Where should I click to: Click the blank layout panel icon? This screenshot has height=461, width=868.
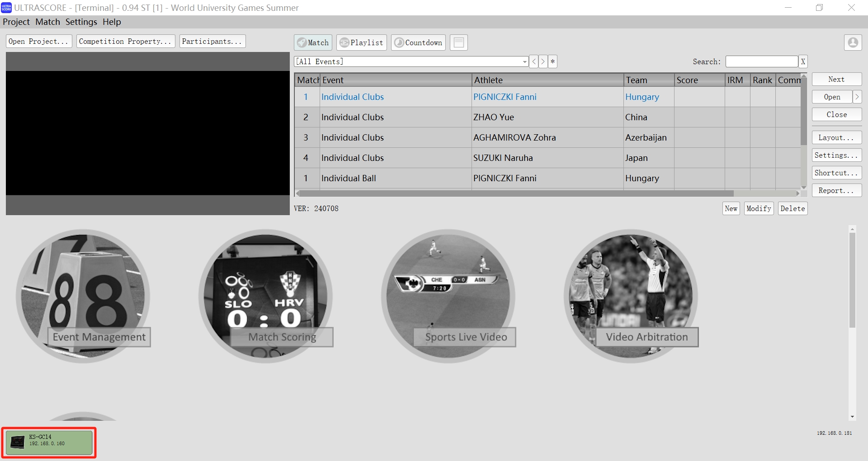coord(458,42)
